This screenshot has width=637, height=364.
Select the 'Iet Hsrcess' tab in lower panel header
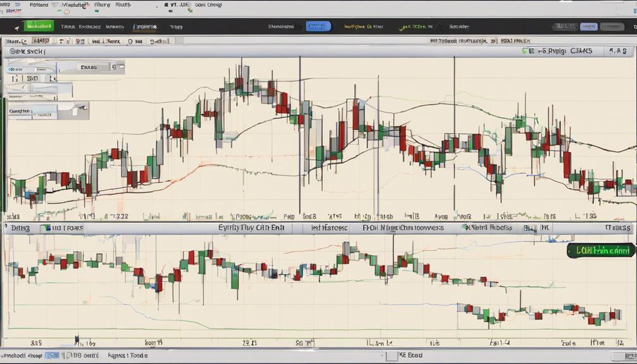click(329, 227)
